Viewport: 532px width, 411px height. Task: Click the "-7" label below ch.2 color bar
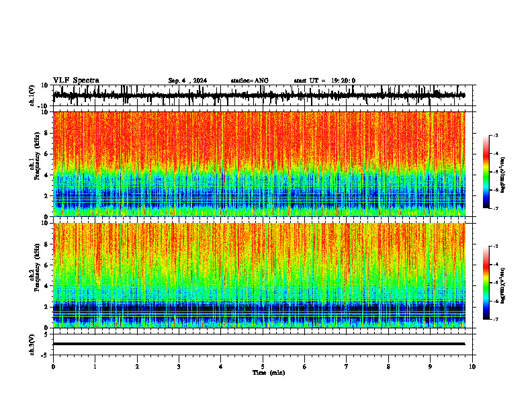[x=495, y=319]
